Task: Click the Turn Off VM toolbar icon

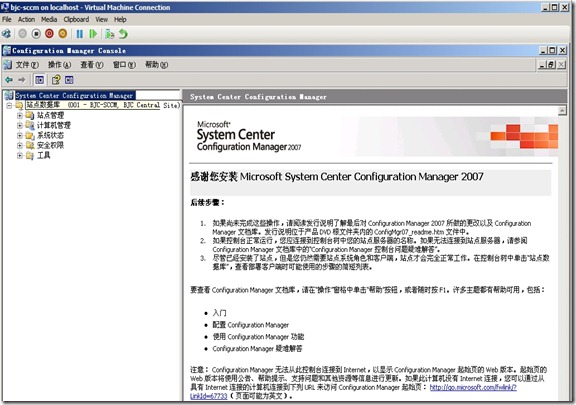Action: (36, 34)
